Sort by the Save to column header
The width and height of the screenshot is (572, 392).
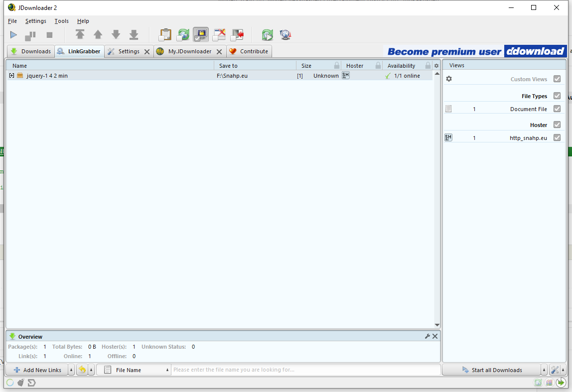[255, 66]
